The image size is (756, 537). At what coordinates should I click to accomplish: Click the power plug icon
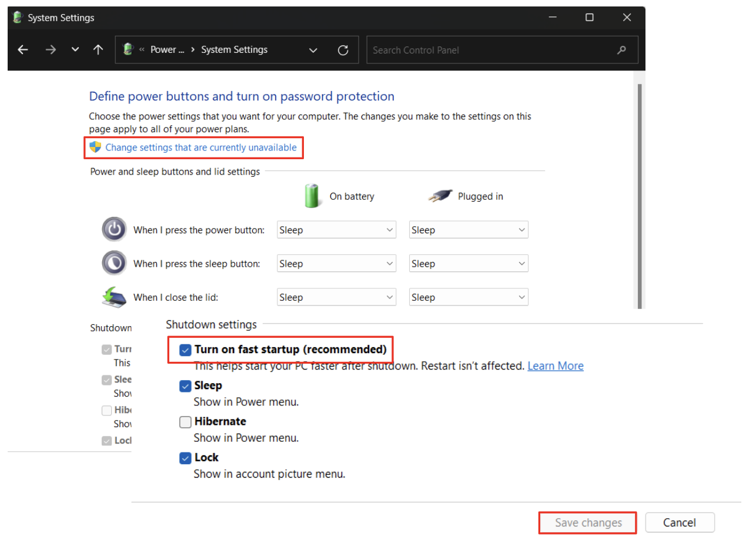(439, 196)
